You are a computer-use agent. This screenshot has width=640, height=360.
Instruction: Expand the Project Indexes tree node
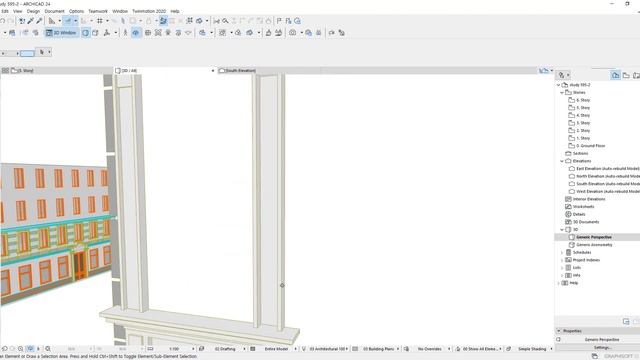562,260
